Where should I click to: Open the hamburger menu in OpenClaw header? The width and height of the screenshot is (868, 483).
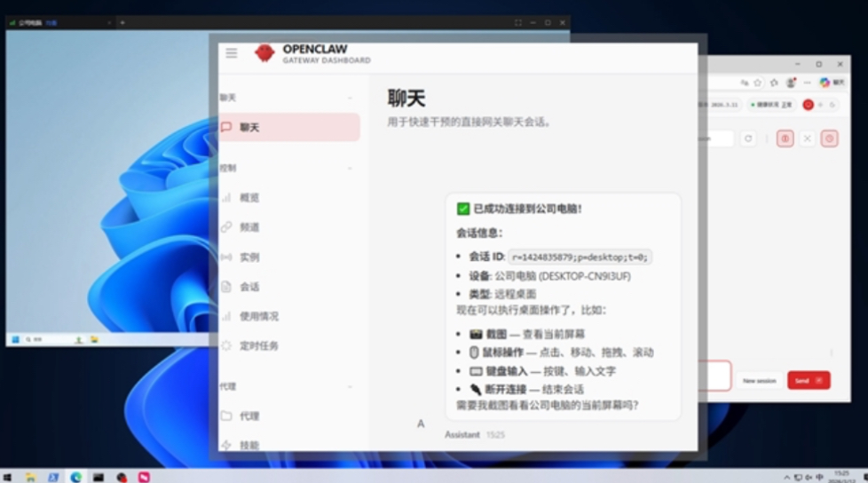[231, 53]
